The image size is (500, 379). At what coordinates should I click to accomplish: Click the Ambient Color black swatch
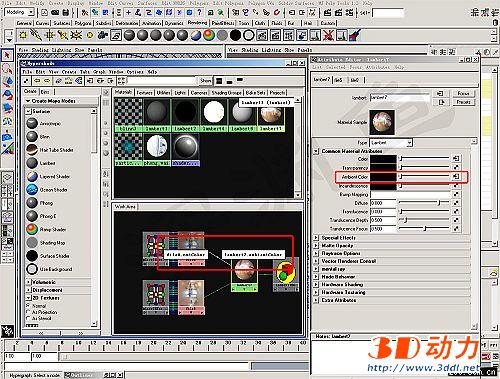(383, 177)
